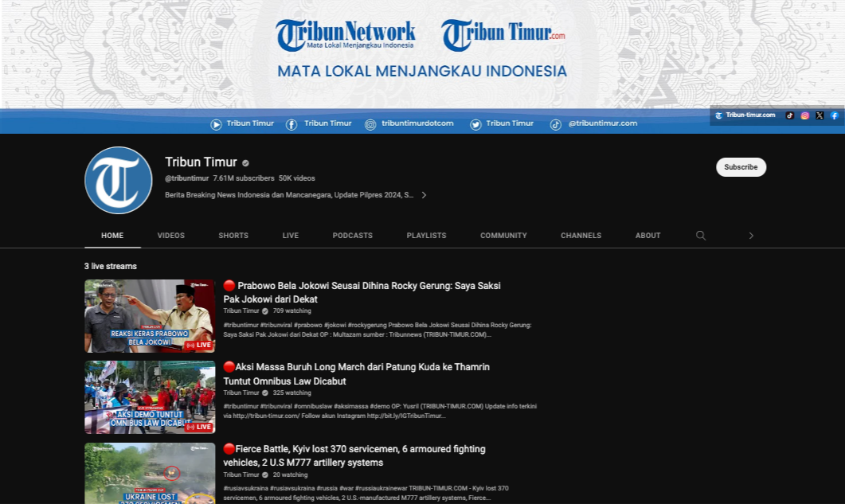The image size is (845, 504).
Task: Click the verified badge beside channel name
Action: [x=246, y=162]
